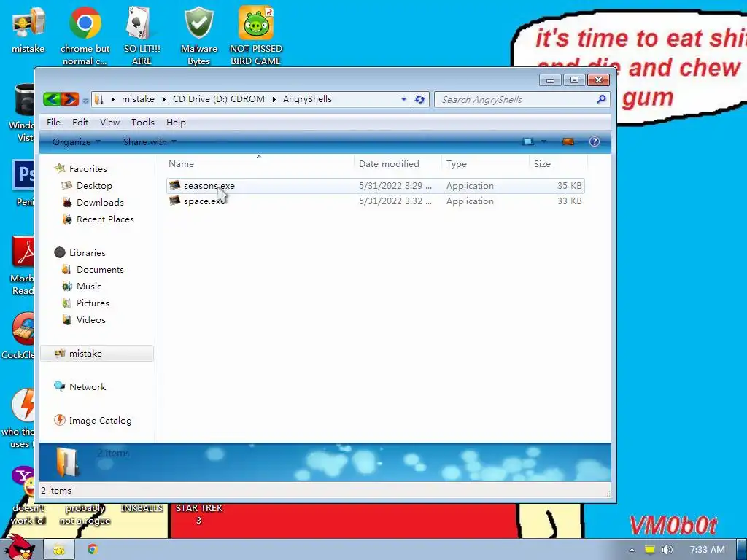This screenshot has width=747, height=560.
Task: Click the battery tray icon
Action: click(x=650, y=550)
